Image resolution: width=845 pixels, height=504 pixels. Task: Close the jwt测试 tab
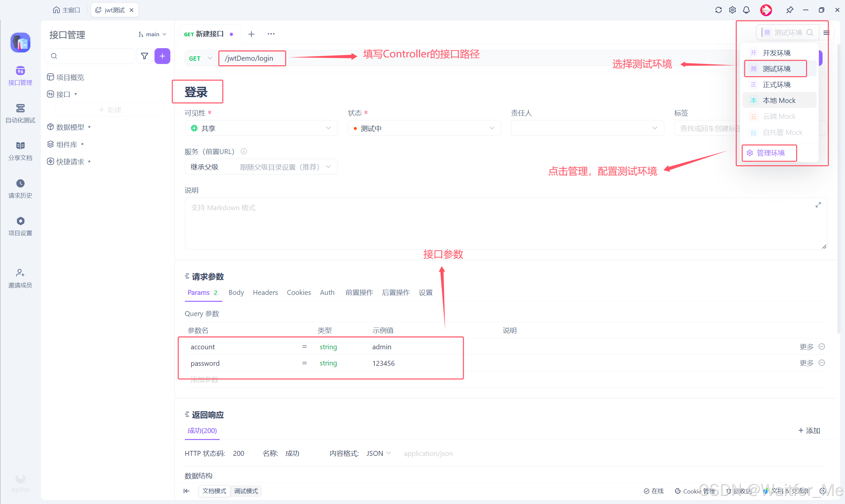click(131, 10)
